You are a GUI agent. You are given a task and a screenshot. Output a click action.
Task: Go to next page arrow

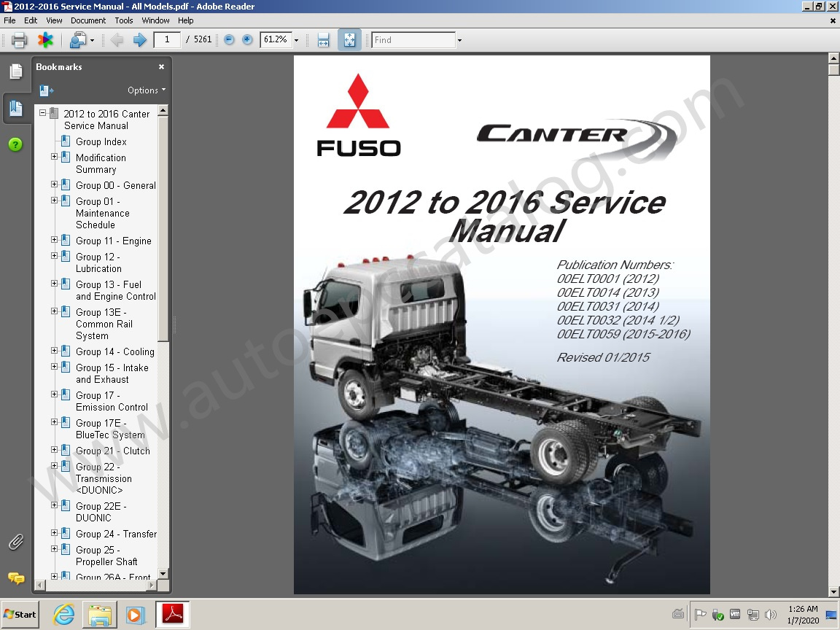[140, 39]
